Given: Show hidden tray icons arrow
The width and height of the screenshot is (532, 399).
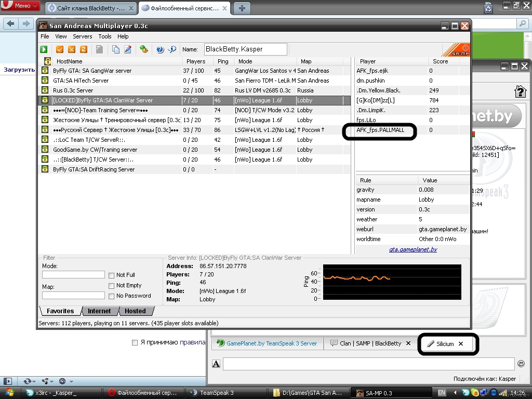Looking at the screenshot, I should coord(455,393).
